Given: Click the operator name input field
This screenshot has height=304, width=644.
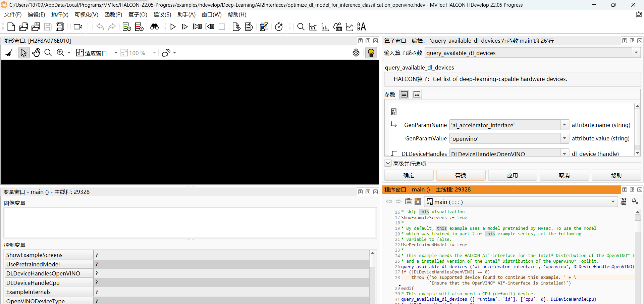Looking at the screenshot, I should [x=529, y=53].
